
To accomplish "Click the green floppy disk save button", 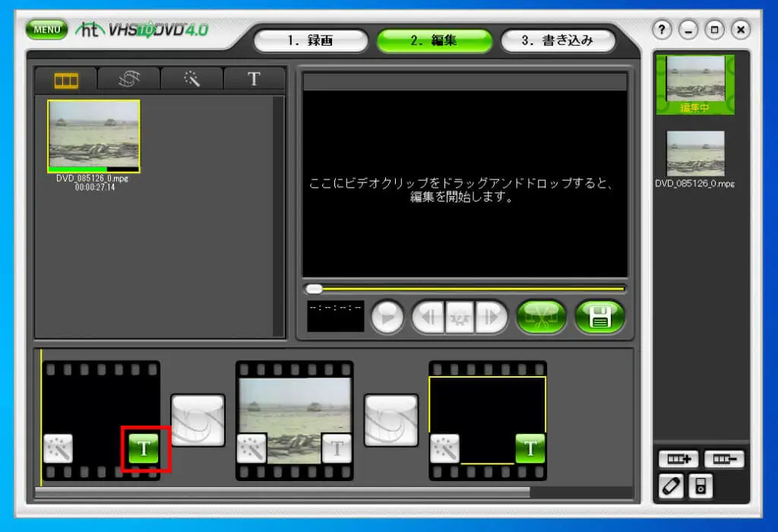I will pos(599,318).
